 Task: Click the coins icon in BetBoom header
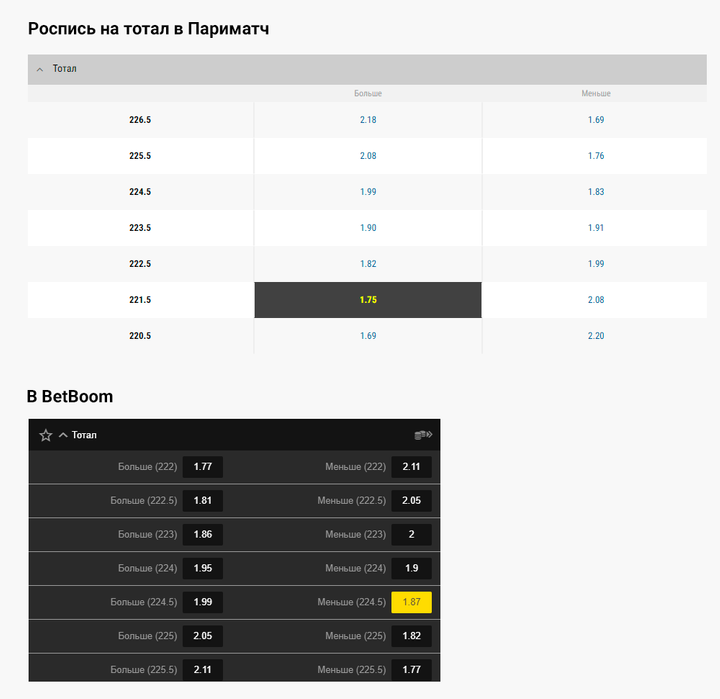(x=423, y=435)
